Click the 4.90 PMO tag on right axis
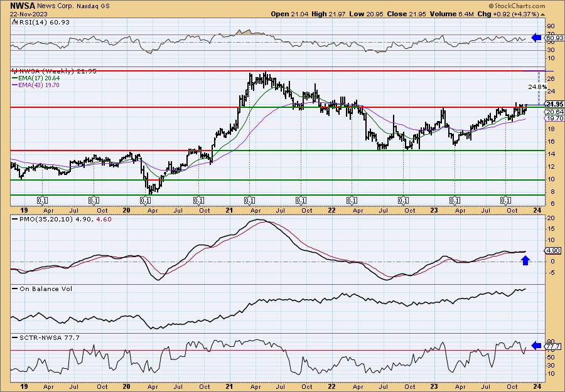This screenshot has width=565, height=392. (554, 250)
